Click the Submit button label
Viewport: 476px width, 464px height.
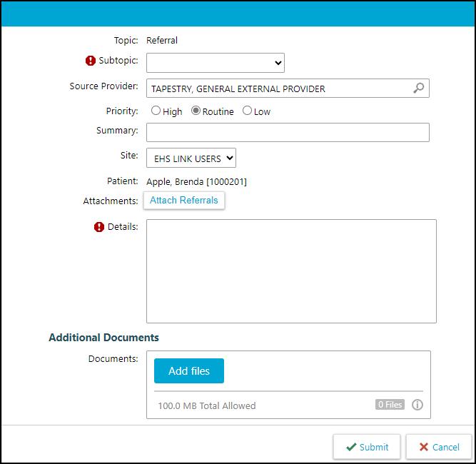(x=374, y=447)
